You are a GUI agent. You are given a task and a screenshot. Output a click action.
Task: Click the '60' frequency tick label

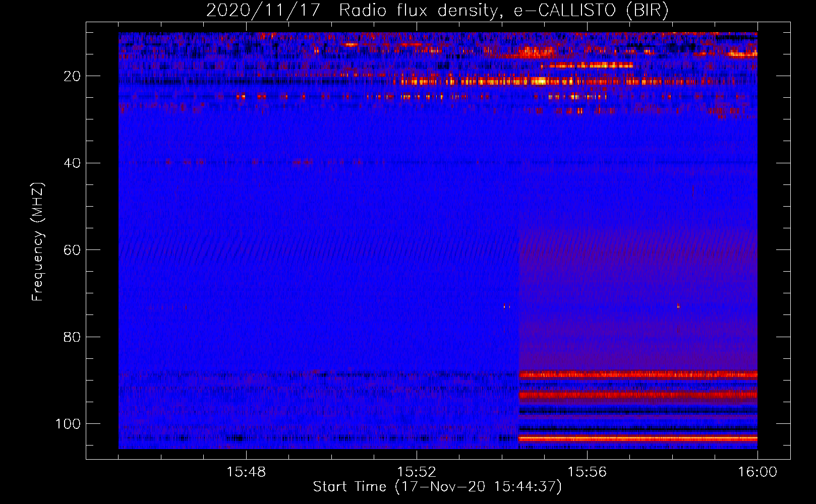click(x=72, y=250)
